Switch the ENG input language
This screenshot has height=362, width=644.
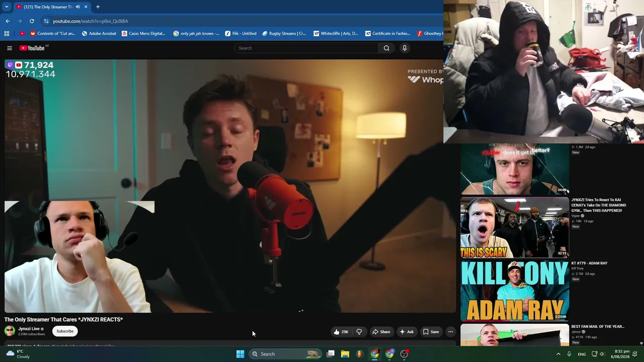(582, 354)
